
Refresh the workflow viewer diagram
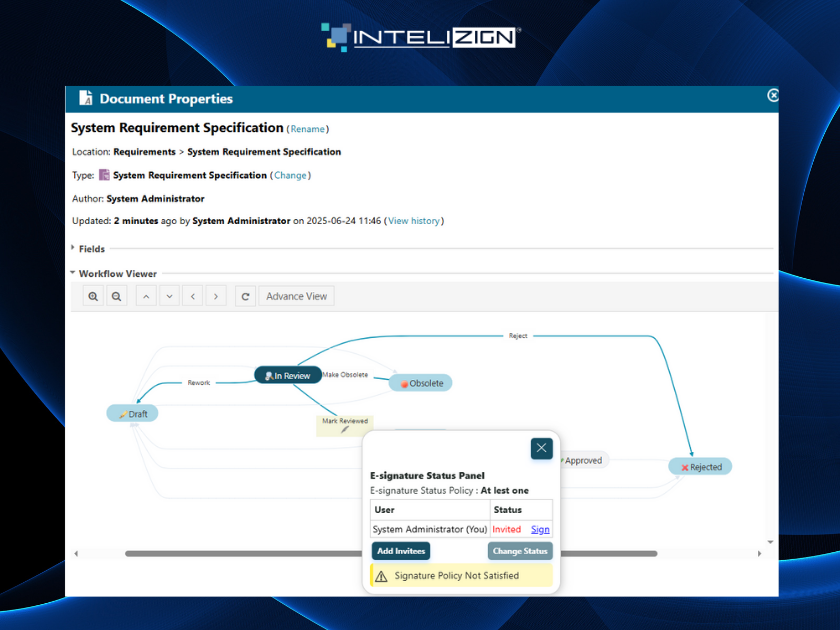245,296
